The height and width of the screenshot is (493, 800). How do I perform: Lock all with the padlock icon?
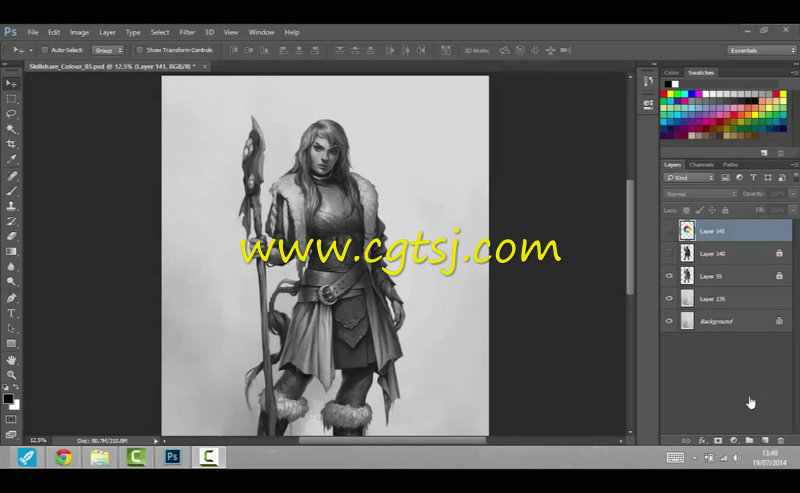725,210
